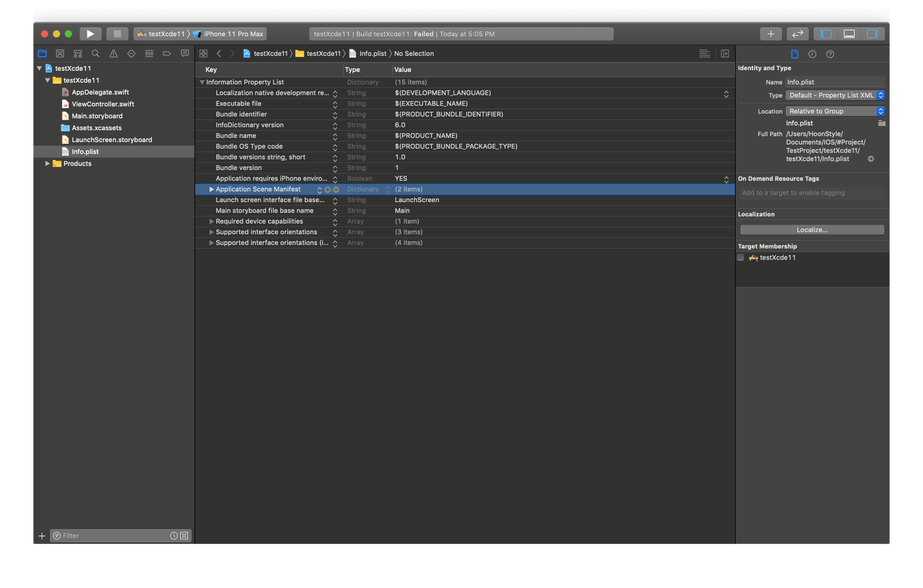This screenshot has width=923, height=588.
Task: Add editor on right
Action: pyautogui.click(x=725, y=54)
